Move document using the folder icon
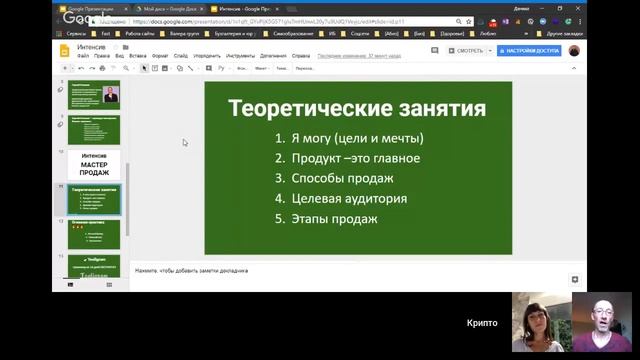This screenshot has height=360, width=640. [126, 47]
